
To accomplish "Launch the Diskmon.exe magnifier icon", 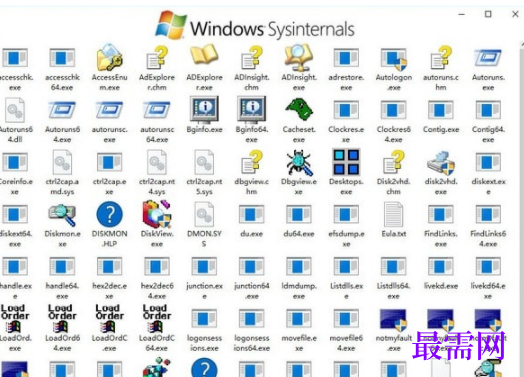I will (x=62, y=215).
